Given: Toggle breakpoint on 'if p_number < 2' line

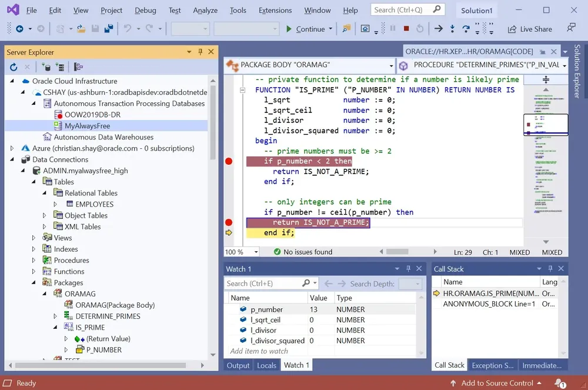Looking at the screenshot, I should (x=229, y=161).
